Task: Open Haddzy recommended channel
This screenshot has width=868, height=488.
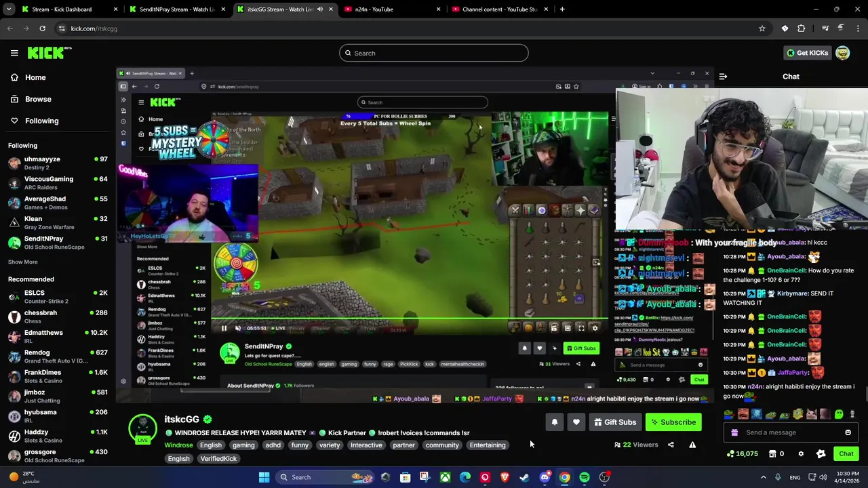Action: 58,436
